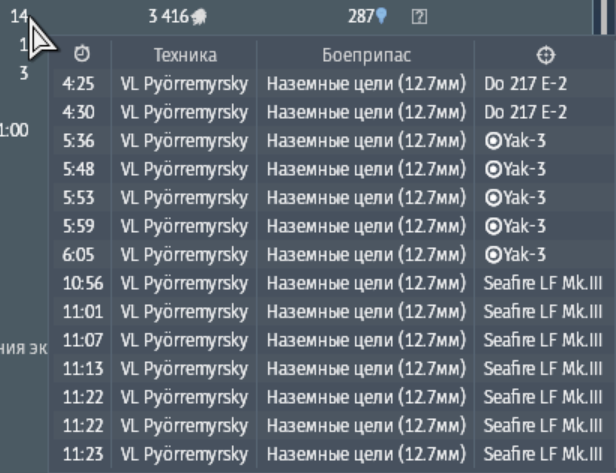Click the circle marker before Yak-3 in the 5:59 row

tap(493, 226)
